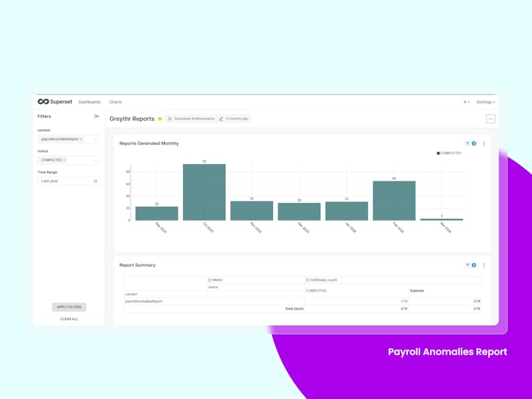
Task: Click the Greythr Reports dashboard title
Action: click(x=132, y=119)
